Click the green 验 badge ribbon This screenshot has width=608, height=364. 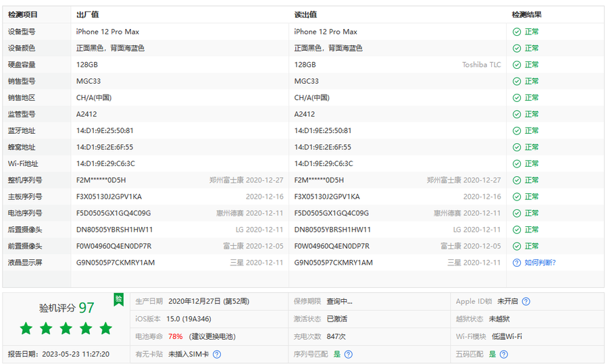click(119, 299)
